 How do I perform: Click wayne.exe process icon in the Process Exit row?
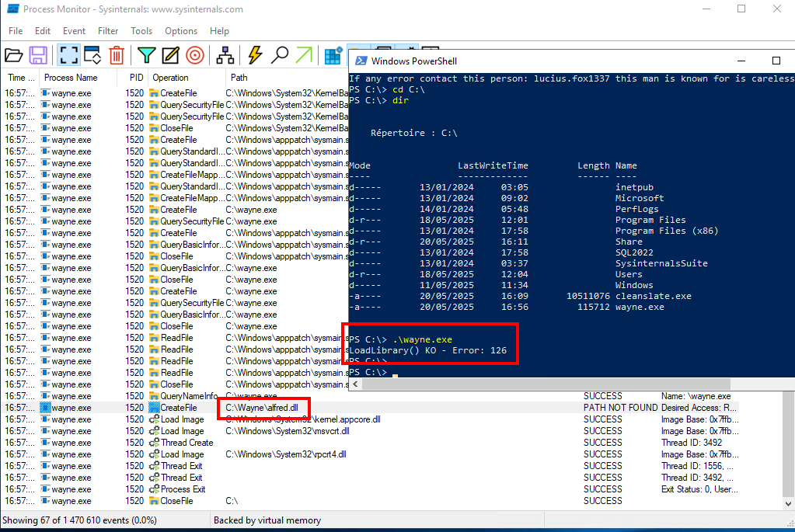(46, 489)
